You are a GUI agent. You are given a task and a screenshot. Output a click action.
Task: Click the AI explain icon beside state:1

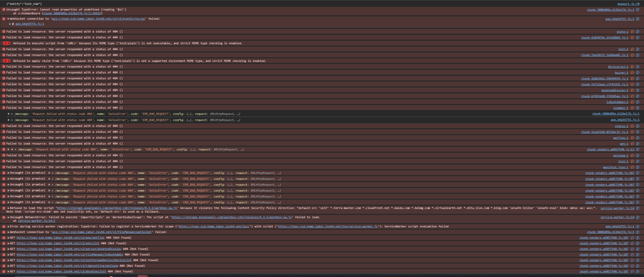tap(638, 32)
